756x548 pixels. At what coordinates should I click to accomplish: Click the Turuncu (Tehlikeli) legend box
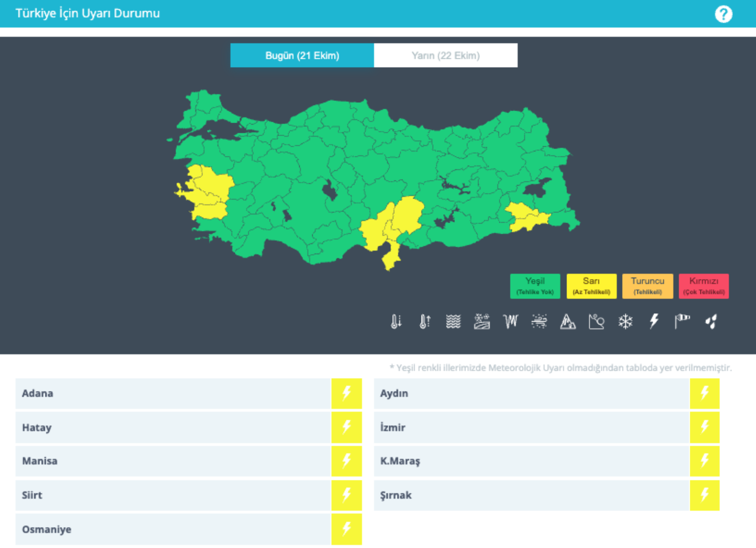click(x=647, y=286)
